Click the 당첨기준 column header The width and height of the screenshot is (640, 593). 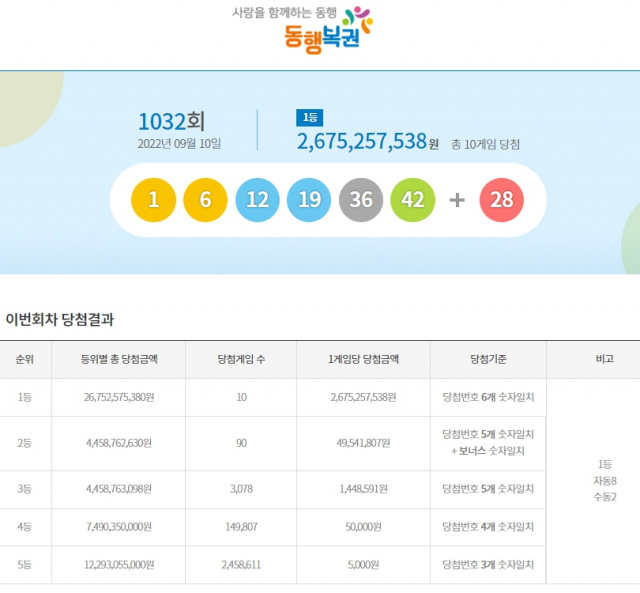point(488,359)
